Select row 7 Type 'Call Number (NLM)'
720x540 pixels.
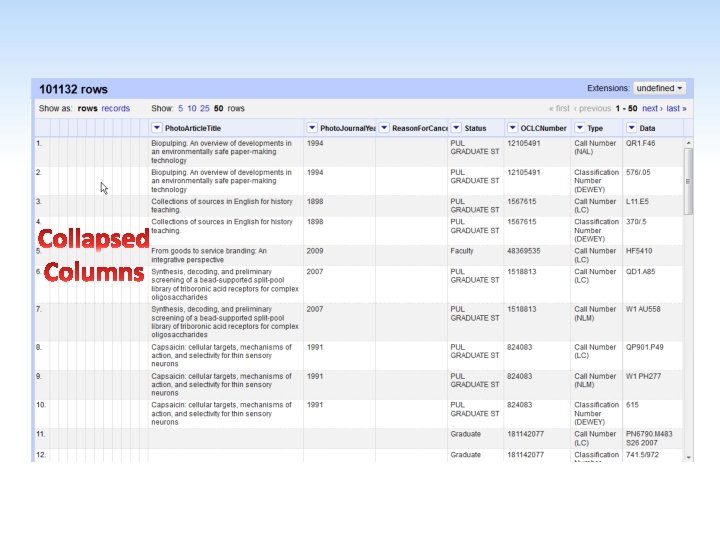[595, 313]
